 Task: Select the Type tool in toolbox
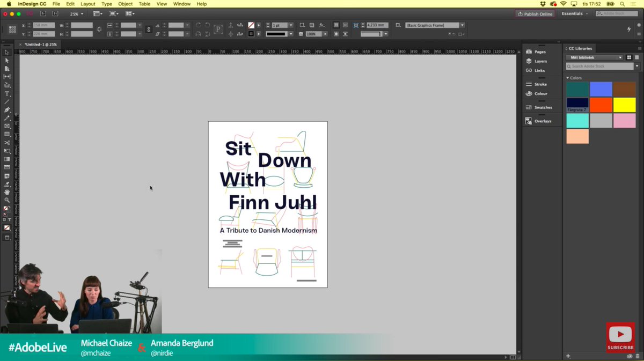tap(7, 93)
